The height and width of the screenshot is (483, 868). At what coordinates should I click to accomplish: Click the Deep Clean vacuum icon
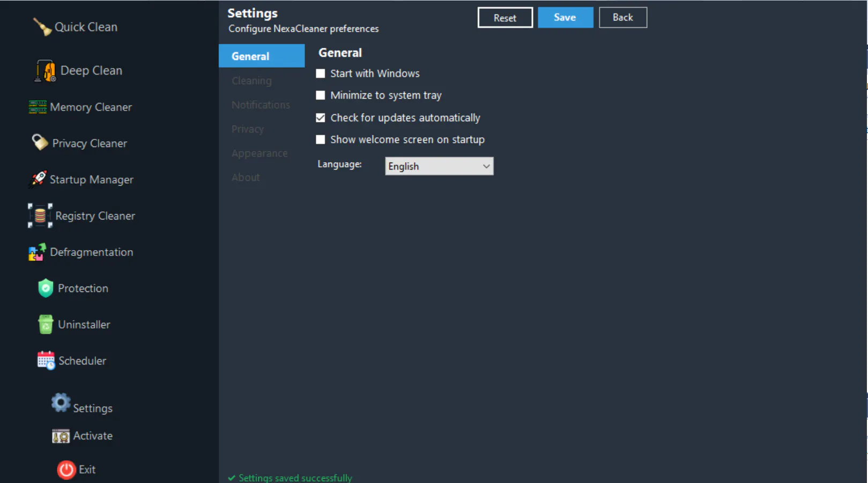point(45,71)
